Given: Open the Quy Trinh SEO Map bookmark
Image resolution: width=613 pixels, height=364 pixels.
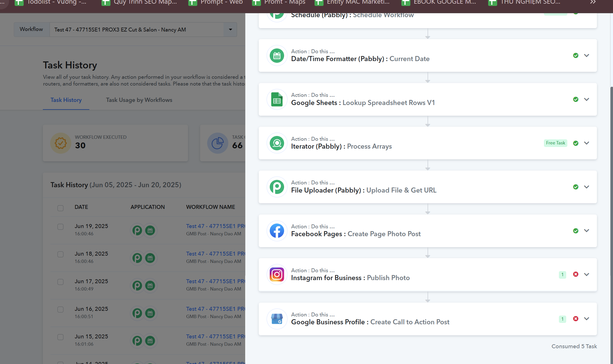Looking at the screenshot, I should click(140, 2).
